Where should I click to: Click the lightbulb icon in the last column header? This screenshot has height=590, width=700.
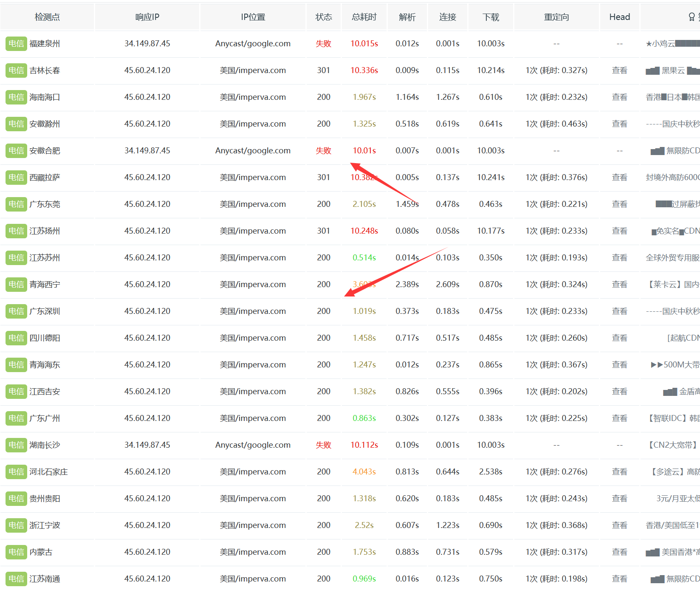(x=692, y=17)
